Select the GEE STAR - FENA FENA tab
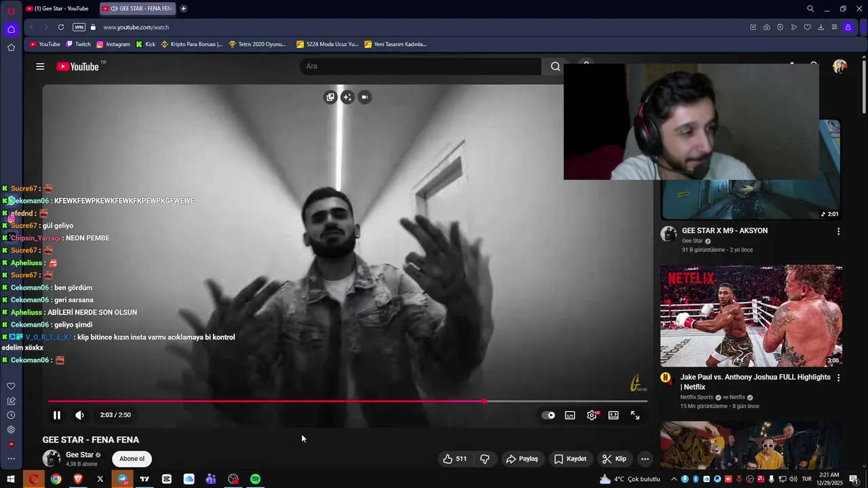This screenshot has height=488, width=868. (x=138, y=9)
